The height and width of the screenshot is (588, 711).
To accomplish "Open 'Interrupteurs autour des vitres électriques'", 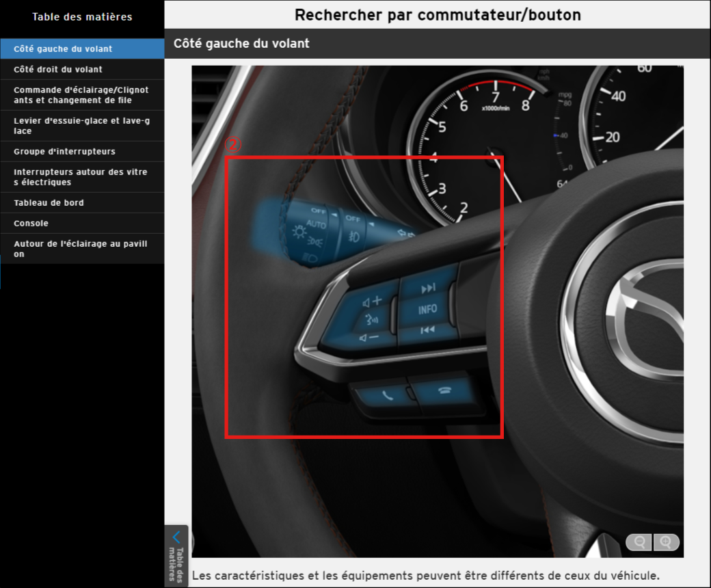I will 82,177.
